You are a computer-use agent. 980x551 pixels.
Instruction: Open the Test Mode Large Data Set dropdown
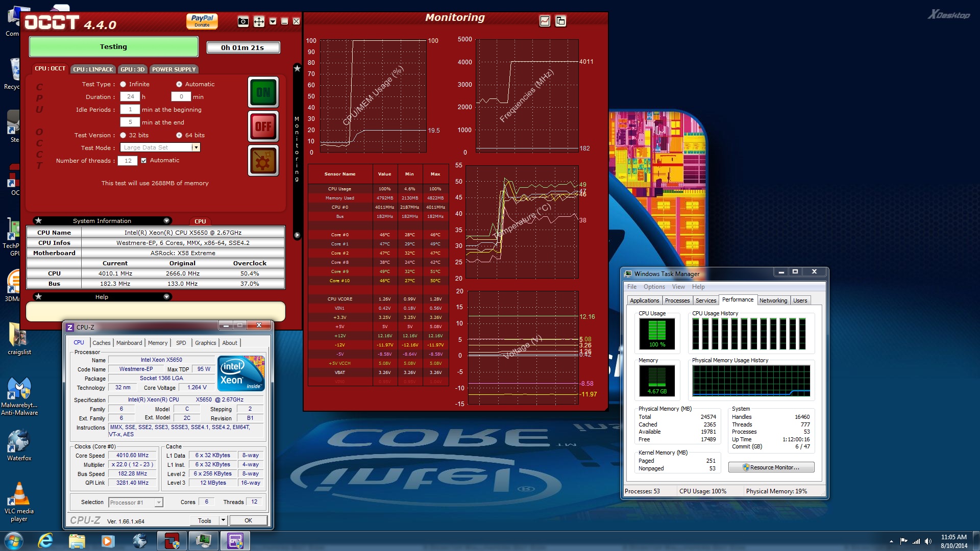click(x=195, y=147)
